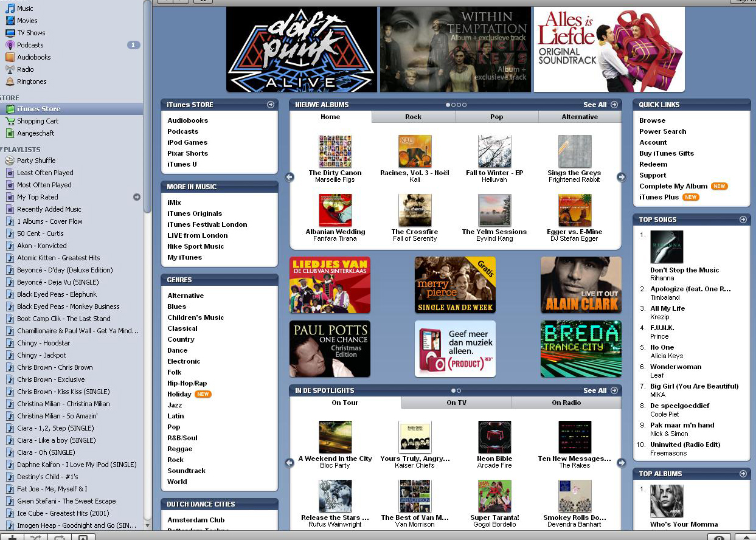This screenshot has width=756, height=540.
Task: Open the song No One by Alicia Keys
Action: point(662,347)
